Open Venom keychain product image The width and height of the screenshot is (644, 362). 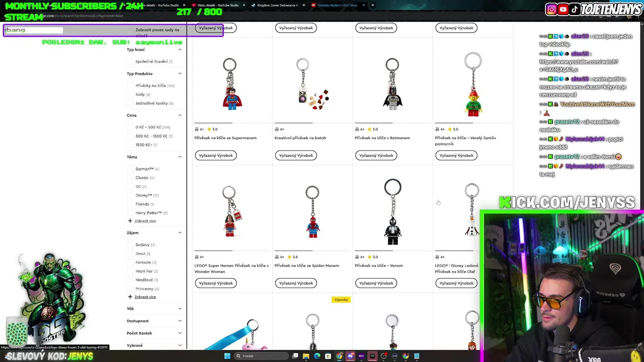coord(392,212)
